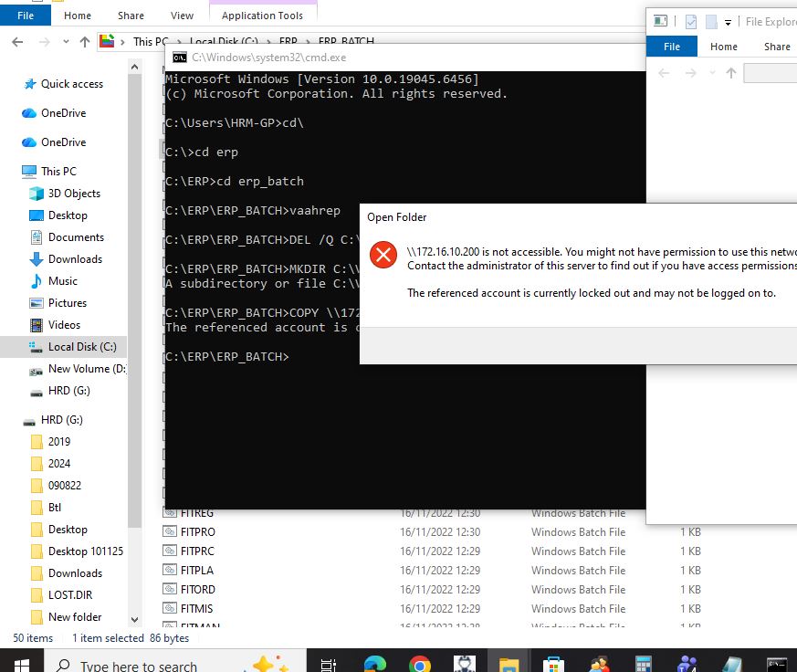Image resolution: width=797 pixels, height=672 pixels.
Task: Click the Command Prompt taskbar icon
Action: (x=776, y=665)
